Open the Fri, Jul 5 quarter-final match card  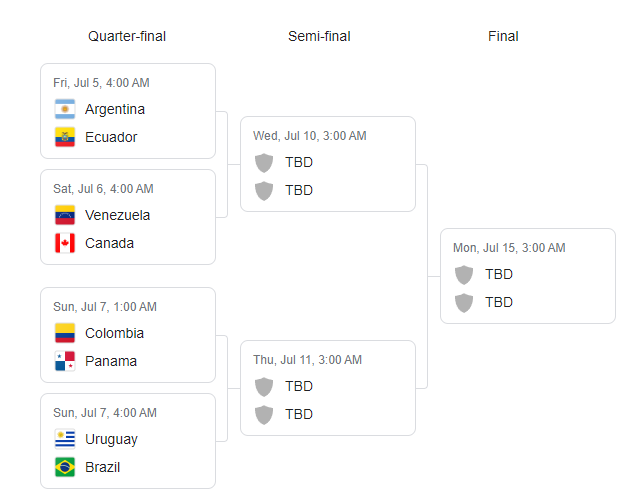(x=128, y=111)
